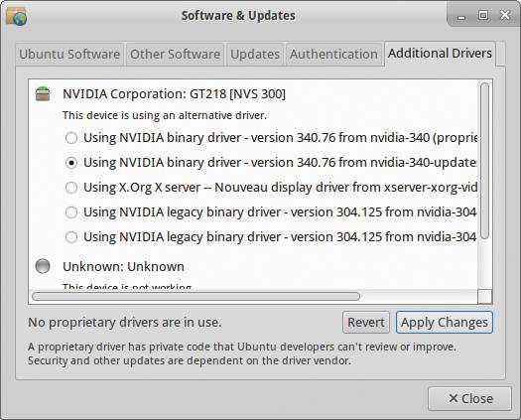Go to the Authentication tab
The height and width of the screenshot is (420, 521).
tap(333, 55)
